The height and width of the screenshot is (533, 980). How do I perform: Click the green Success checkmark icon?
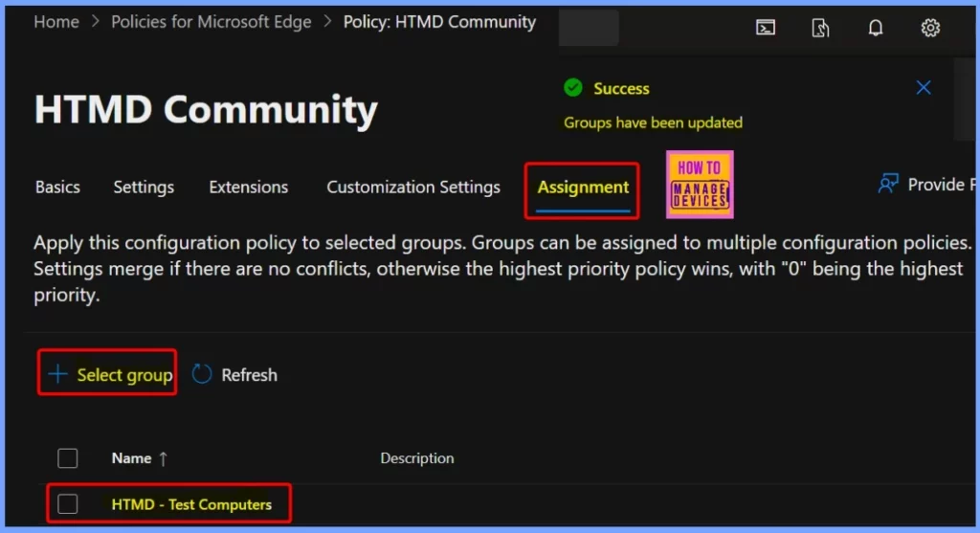click(572, 87)
